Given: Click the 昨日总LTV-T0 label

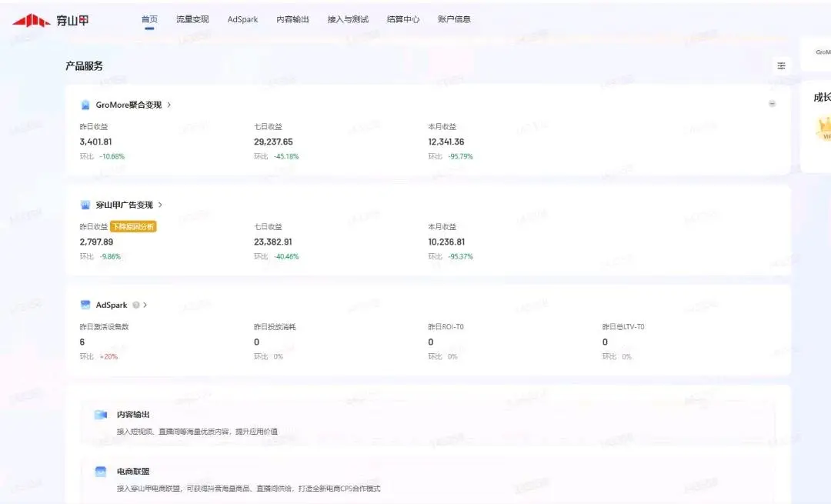Looking at the screenshot, I should 623,327.
